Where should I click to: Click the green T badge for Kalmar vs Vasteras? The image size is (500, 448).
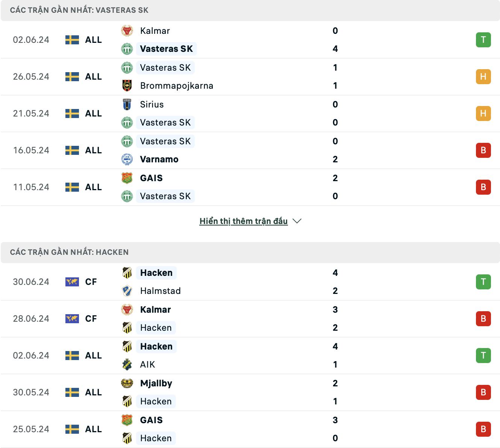(x=483, y=40)
